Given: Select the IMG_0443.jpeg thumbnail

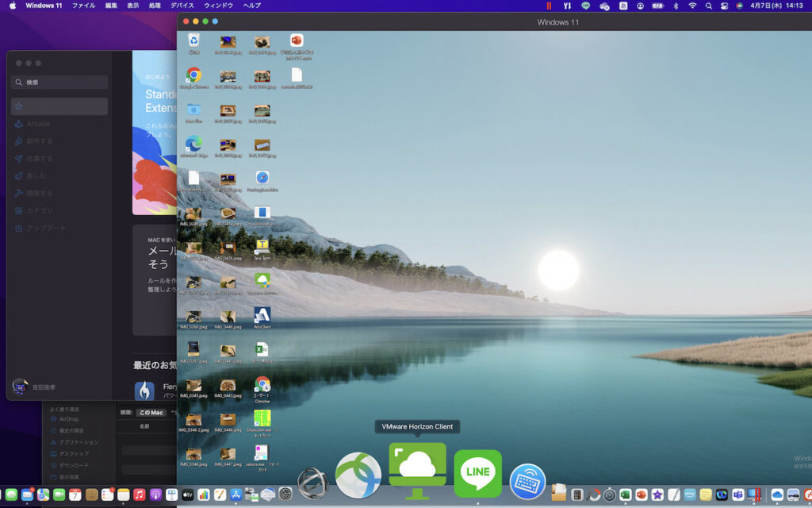Looking at the screenshot, I should click(228, 386).
